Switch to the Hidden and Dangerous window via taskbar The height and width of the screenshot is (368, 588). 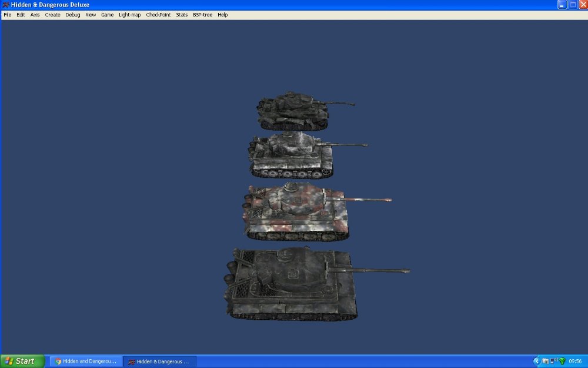pos(85,361)
